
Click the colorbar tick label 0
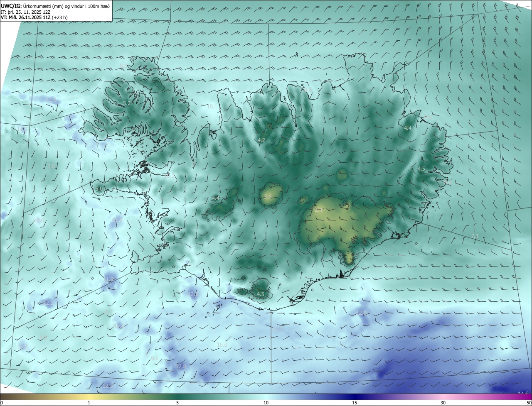click(2, 403)
